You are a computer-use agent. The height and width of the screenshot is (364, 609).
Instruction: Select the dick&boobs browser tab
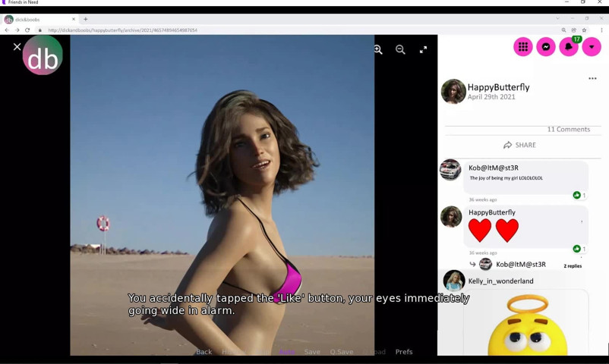pos(39,19)
